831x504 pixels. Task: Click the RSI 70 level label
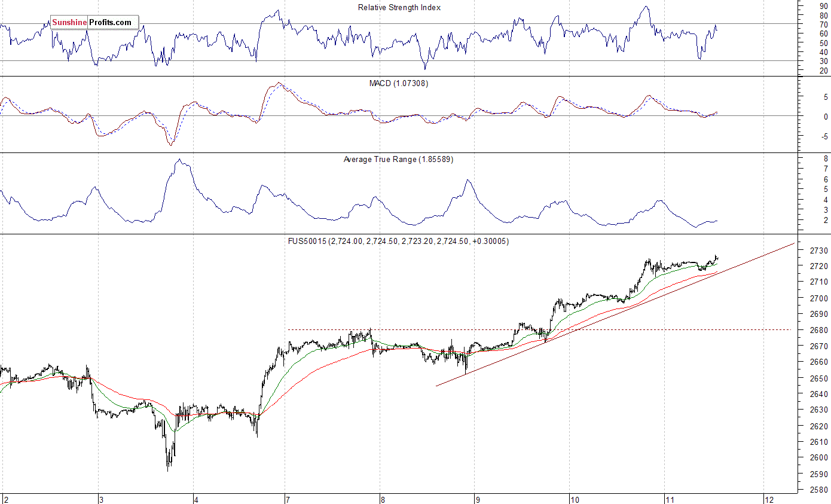pos(824,25)
